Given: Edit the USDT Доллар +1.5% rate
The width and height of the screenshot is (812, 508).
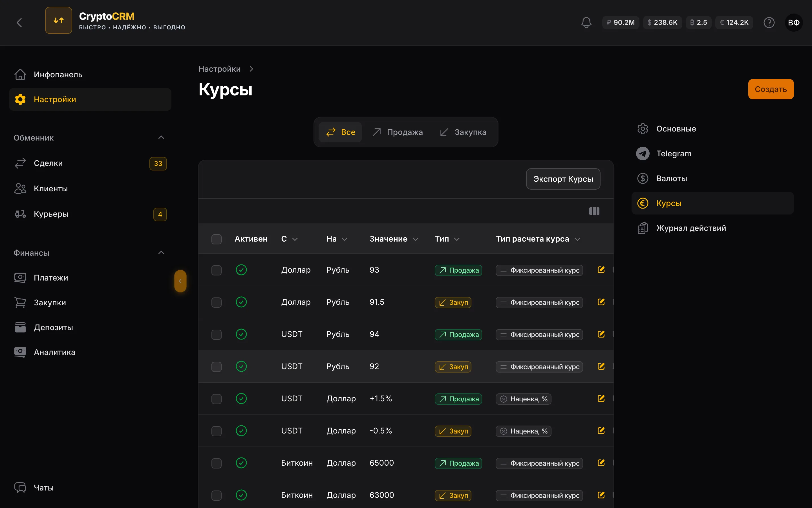Looking at the screenshot, I should (x=601, y=398).
